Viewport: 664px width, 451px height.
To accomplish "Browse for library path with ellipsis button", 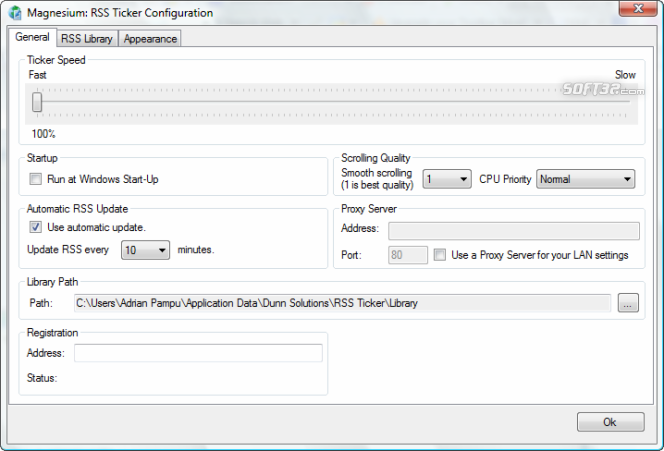I will pos(628,303).
